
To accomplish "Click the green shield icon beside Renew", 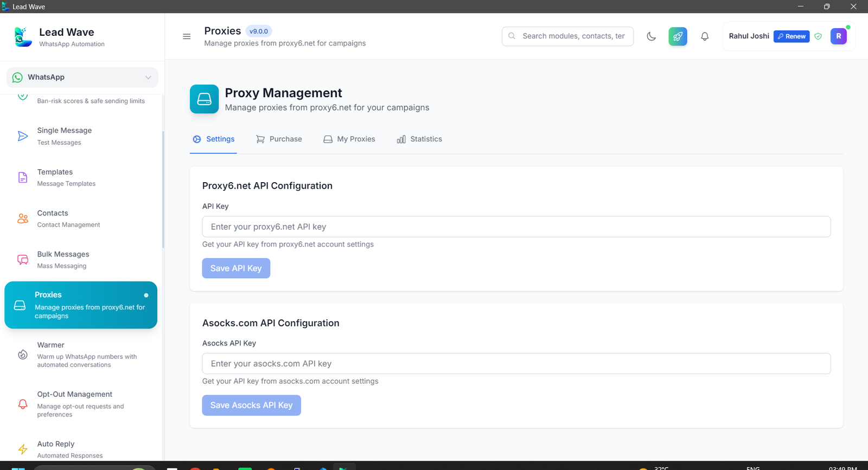I will click(818, 36).
